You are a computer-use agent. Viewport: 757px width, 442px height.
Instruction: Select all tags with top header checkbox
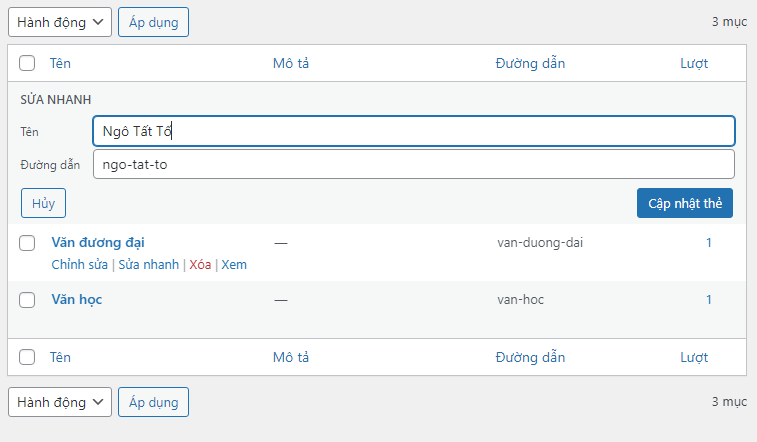(x=27, y=63)
